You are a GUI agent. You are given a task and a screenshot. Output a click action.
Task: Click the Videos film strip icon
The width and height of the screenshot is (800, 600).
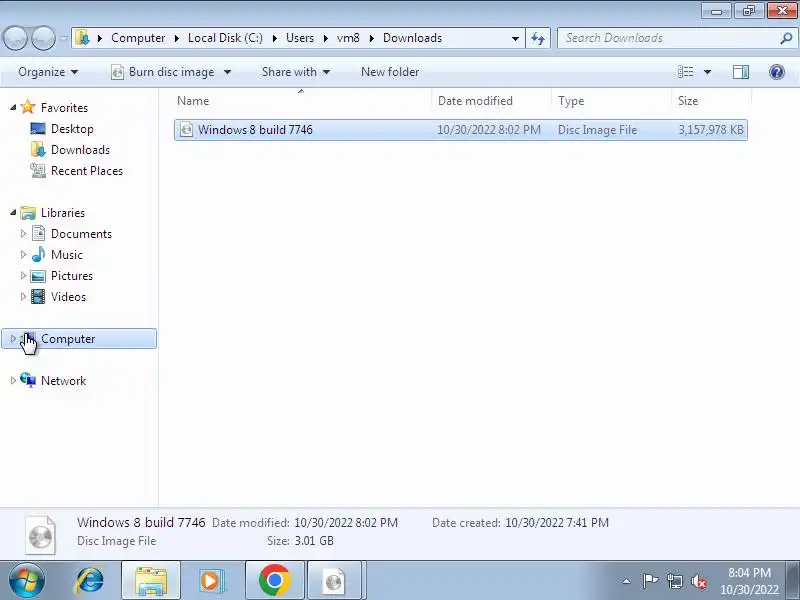[x=38, y=296]
